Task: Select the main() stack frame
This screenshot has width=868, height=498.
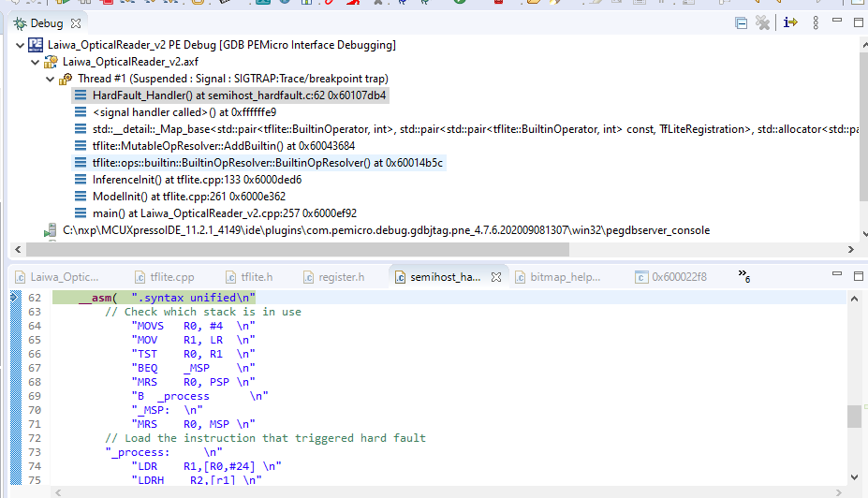Action: coord(225,213)
